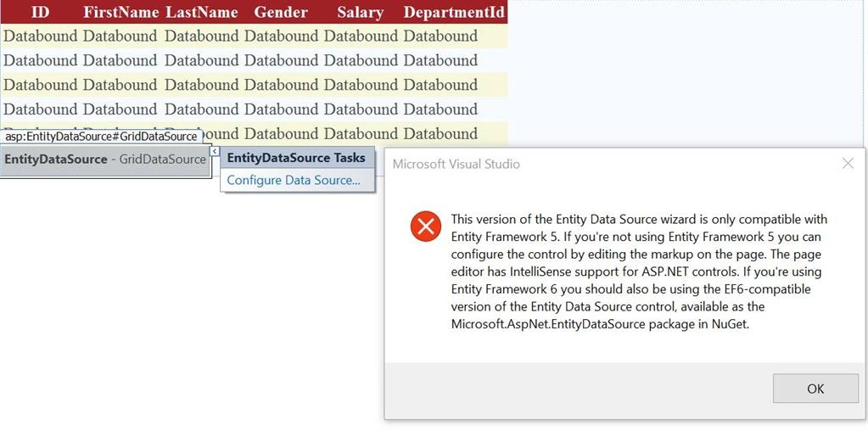Click second row Databound cell under Salary
This screenshot has width=868, height=431.
(361, 60)
